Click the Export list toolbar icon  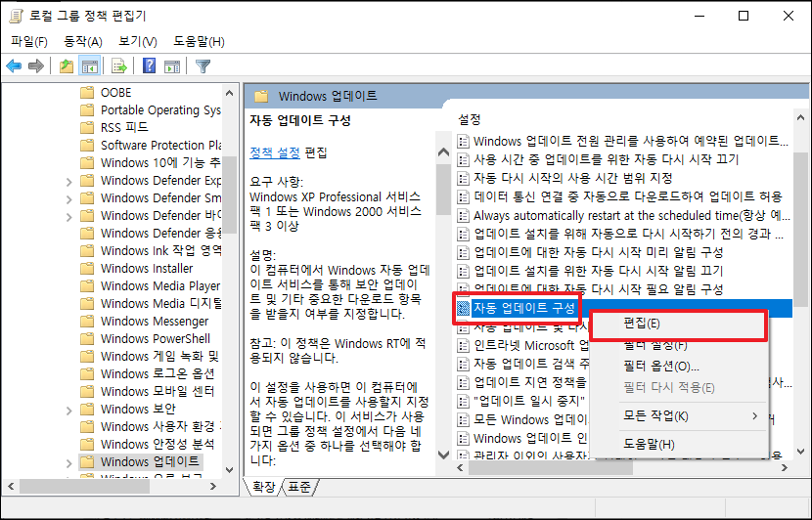[119, 66]
